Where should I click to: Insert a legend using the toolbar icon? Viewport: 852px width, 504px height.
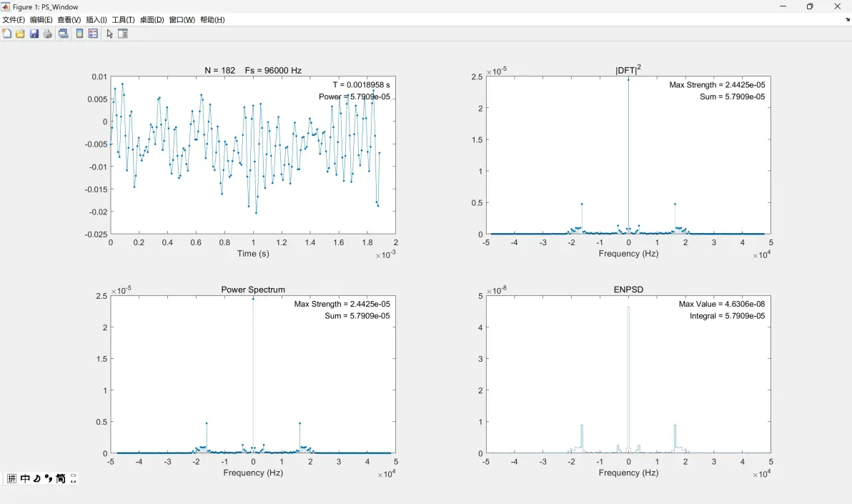pyautogui.click(x=93, y=34)
